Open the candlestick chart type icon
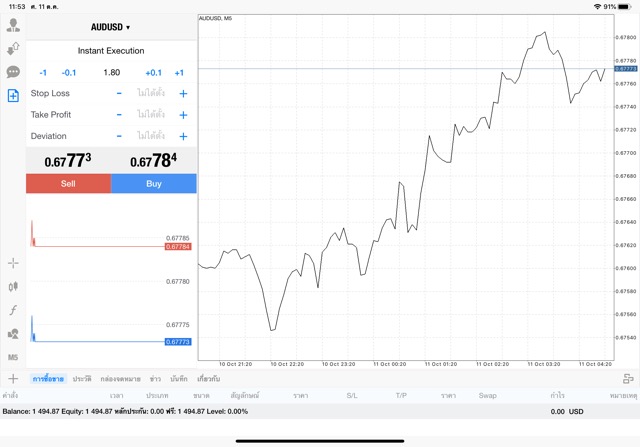The width and height of the screenshot is (640, 447). [x=13, y=286]
